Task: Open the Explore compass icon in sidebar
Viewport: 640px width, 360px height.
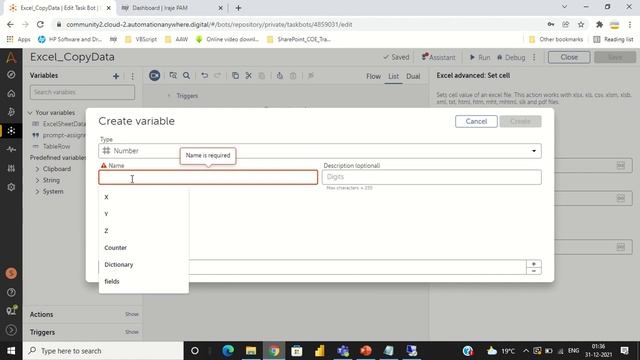Action: pyautogui.click(x=11, y=75)
